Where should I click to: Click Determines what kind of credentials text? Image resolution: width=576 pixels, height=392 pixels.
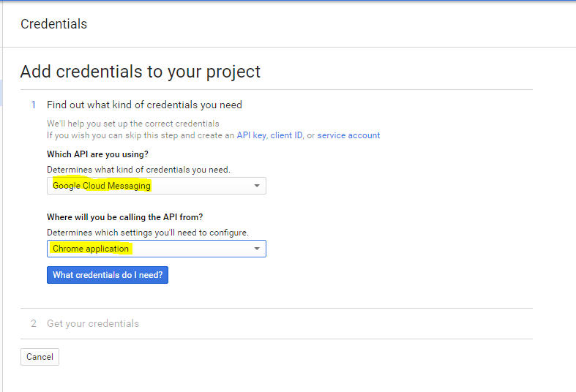(x=138, y=170)
